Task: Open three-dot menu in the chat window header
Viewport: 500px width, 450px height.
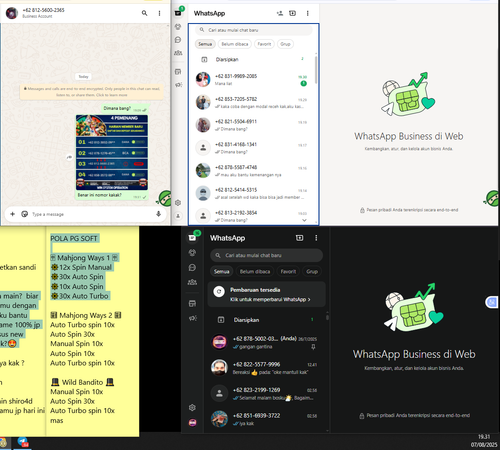Action: pos(159,13)
